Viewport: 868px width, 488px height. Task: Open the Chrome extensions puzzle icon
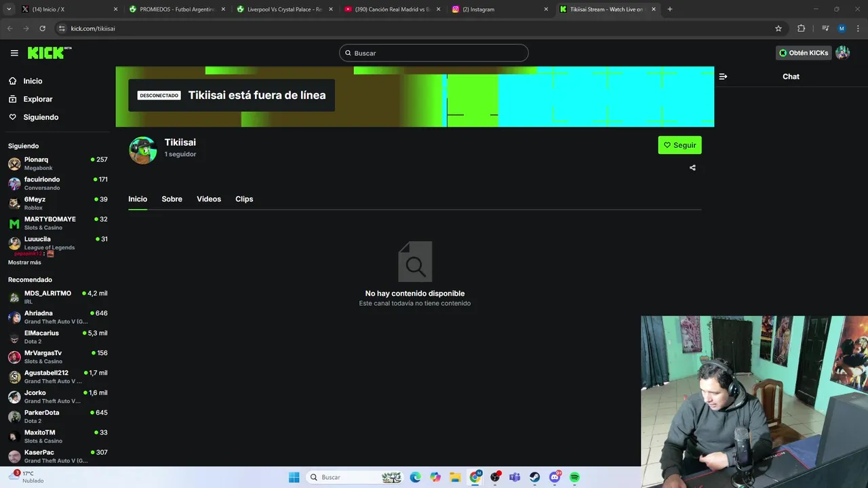click(x=801, y=28)
